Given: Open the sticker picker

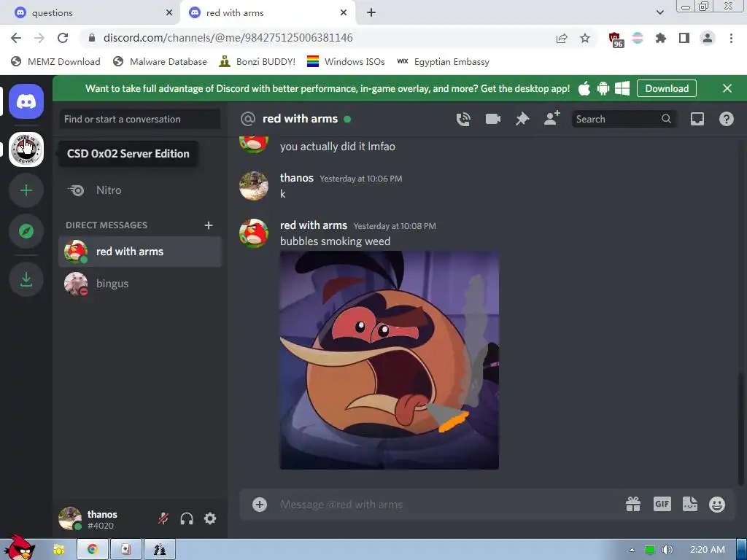Looking at the screenshot, I should coord(690,504).
